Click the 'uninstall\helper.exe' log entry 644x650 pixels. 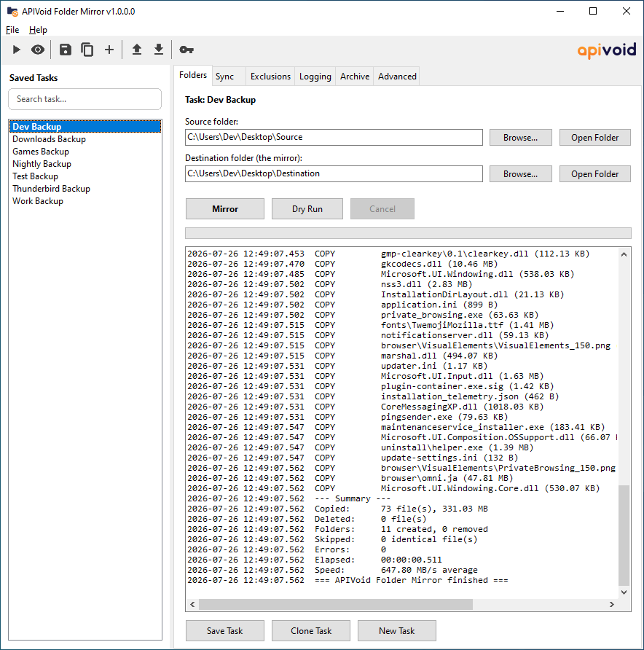pyautogui.click(x=360, y=447)
